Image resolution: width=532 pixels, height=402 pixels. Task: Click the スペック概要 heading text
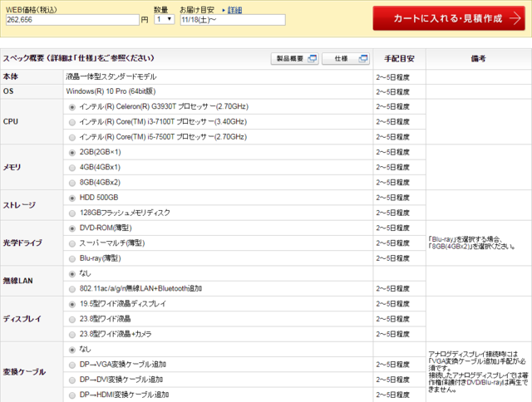click(79, 58)
